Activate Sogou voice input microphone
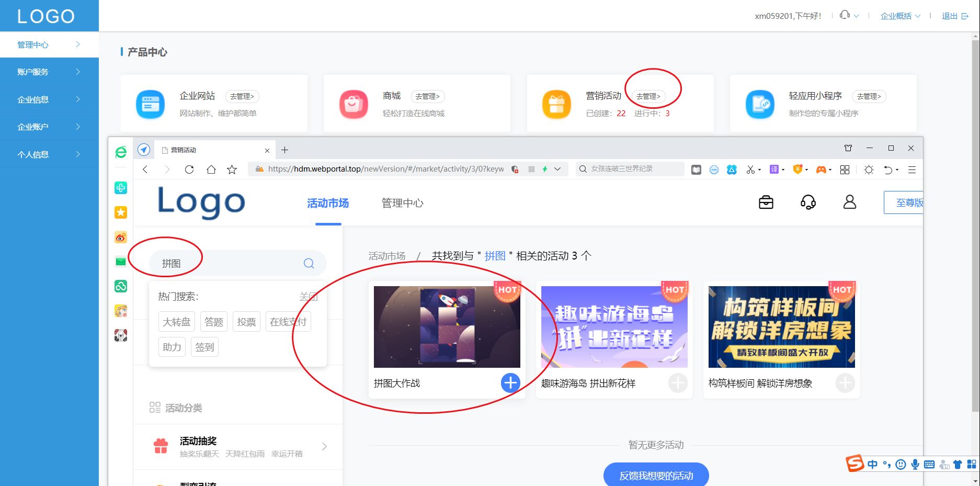 pyautogui.click(x=915, y=464)
